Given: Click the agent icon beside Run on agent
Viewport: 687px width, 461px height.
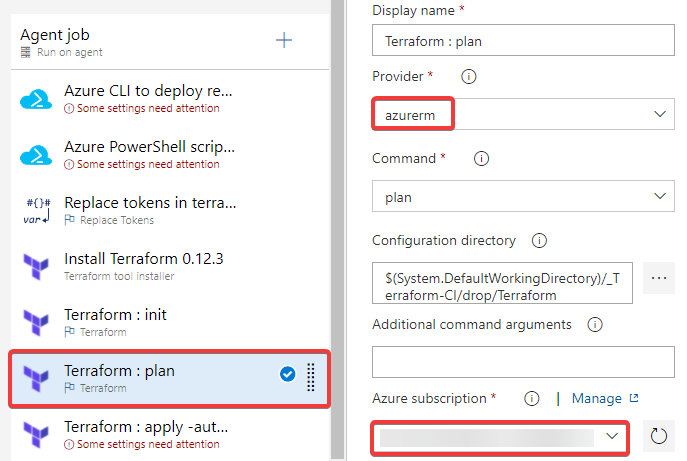Looking at the screenshot, I should point(26,53).
